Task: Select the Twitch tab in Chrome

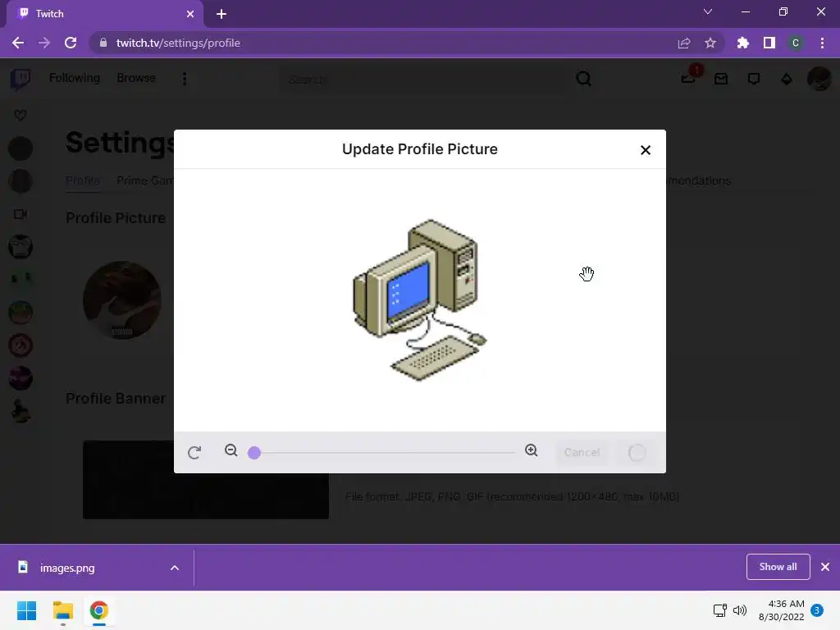Action: (104, 15)
